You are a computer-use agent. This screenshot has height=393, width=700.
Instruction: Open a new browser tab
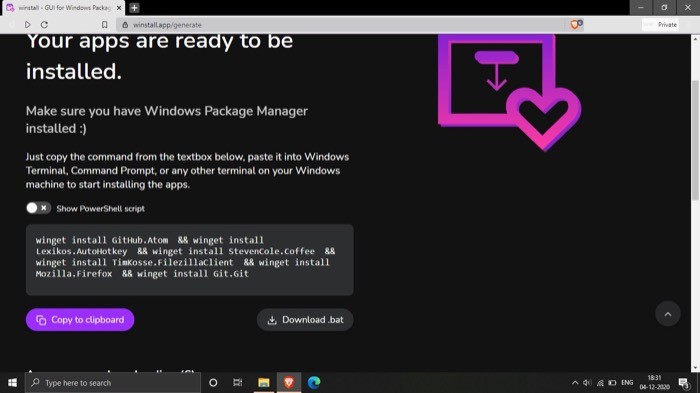point(134,8)
